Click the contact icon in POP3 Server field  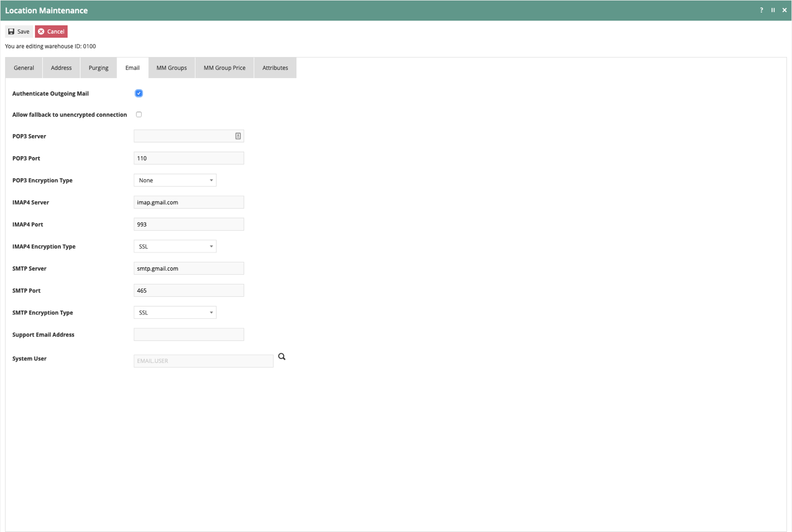point(238,136)
